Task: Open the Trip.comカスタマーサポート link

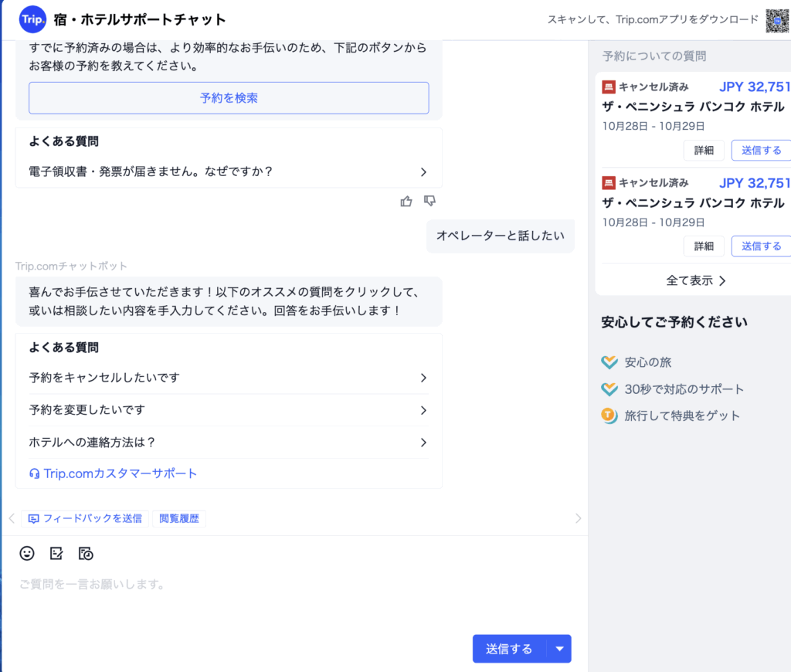Action: tap(114, 473)
